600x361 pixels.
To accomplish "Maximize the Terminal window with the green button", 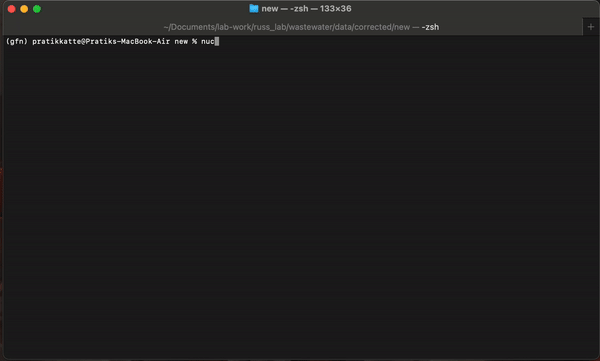I will pos(37,9).
